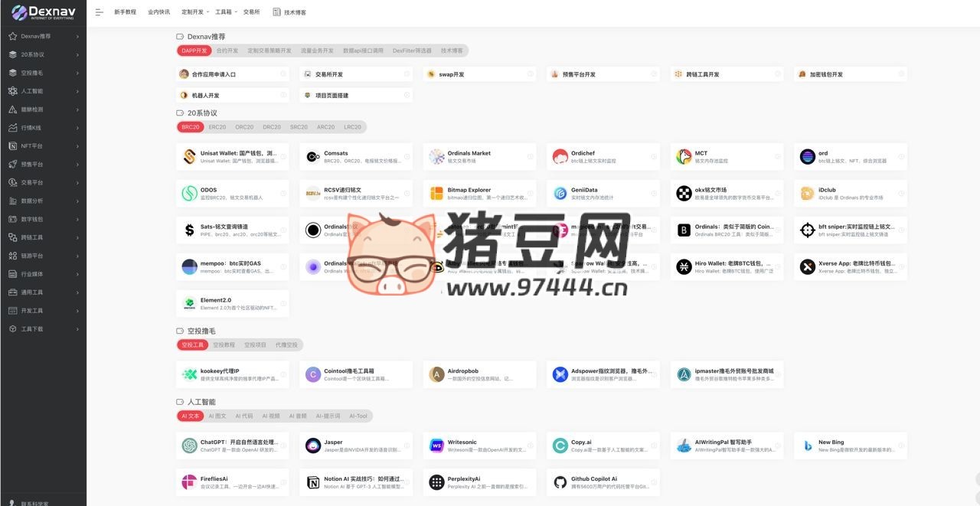Click the ord browser icon

tap(808, 157)
